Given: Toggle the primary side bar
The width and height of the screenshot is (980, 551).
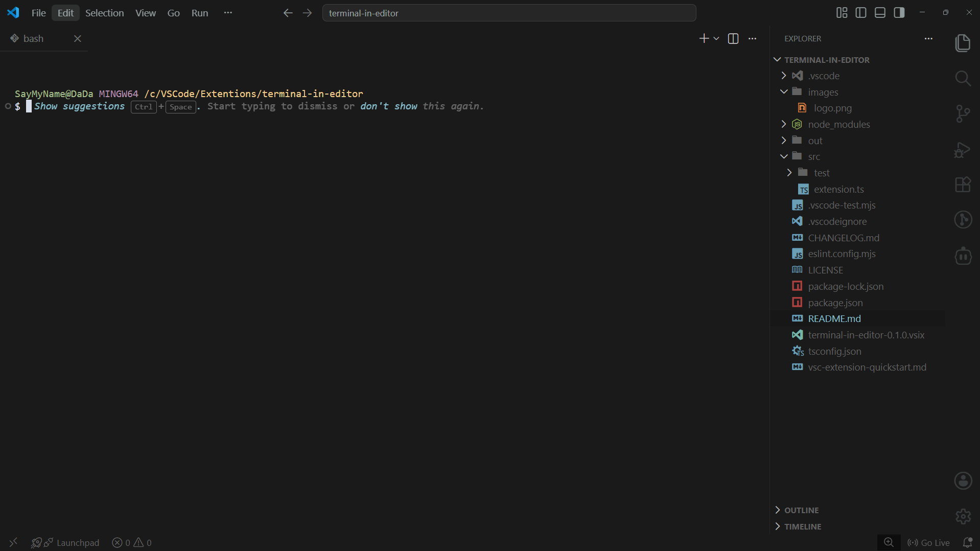Looking at the screenshot, I should (861, 13).
